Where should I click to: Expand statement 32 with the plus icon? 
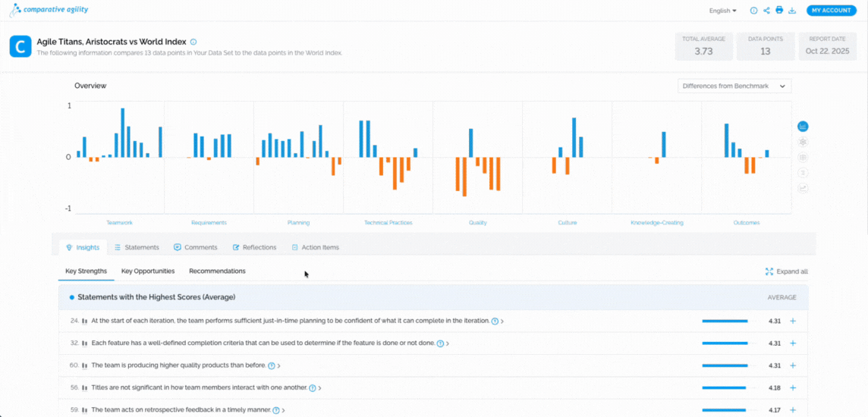point(793,343)
